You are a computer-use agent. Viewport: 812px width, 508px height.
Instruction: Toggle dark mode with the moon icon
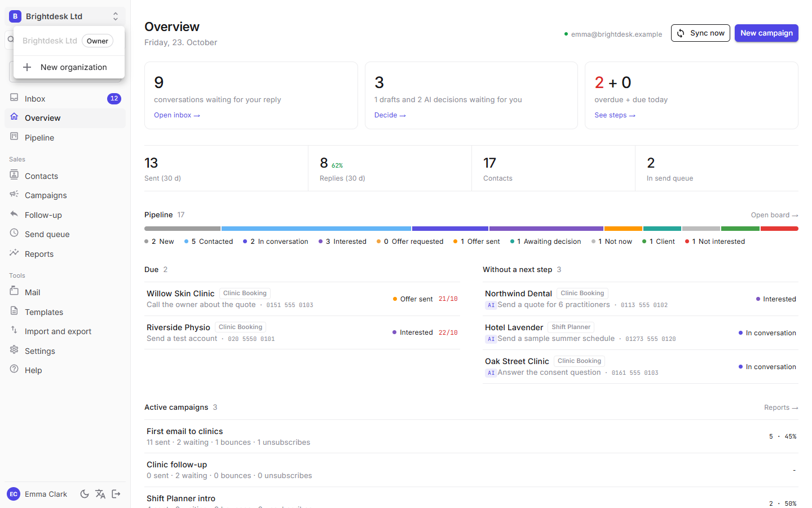85,494
